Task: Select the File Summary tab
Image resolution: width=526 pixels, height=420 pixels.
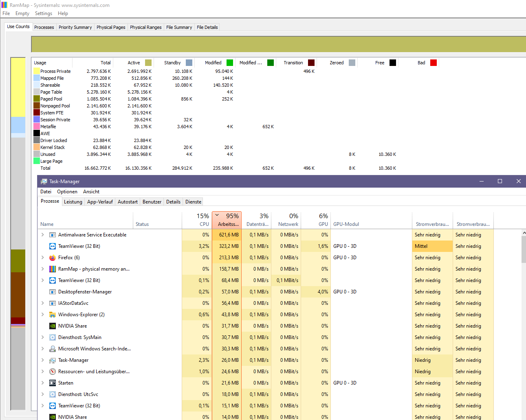Action: point(179,27)
